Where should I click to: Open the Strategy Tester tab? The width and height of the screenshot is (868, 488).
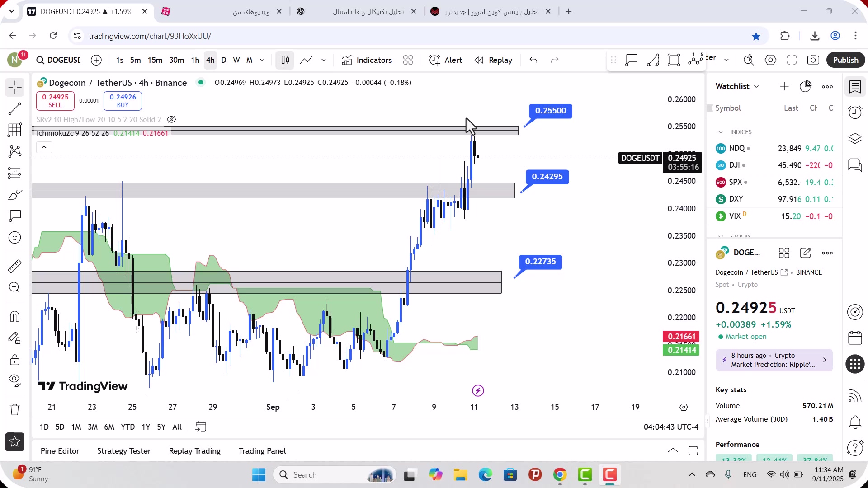pos(124,451)
